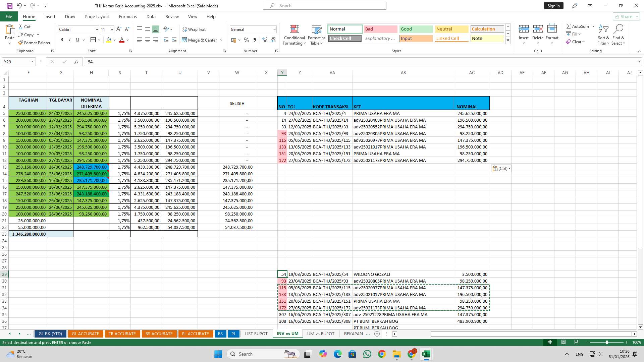
Task: Select cell Y29 in the Name Box
Action: 17,62
